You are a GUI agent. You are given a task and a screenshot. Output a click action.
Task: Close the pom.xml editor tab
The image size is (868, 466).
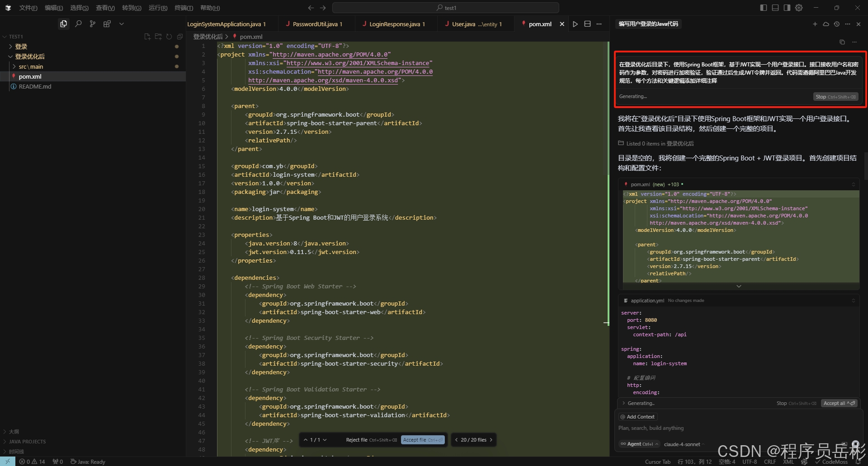562,24
